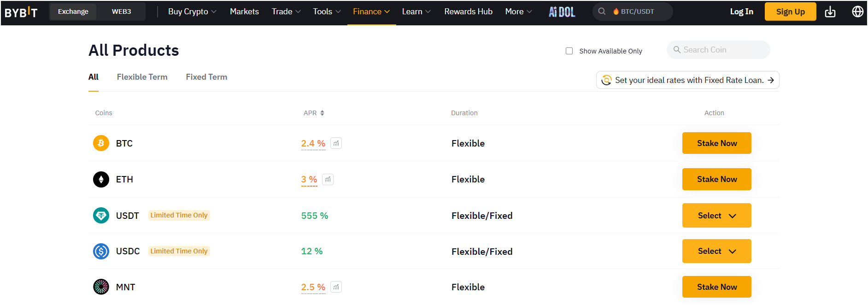Expand the More dropdown menu
The image size is (868, 305).
tap(518, 12)
